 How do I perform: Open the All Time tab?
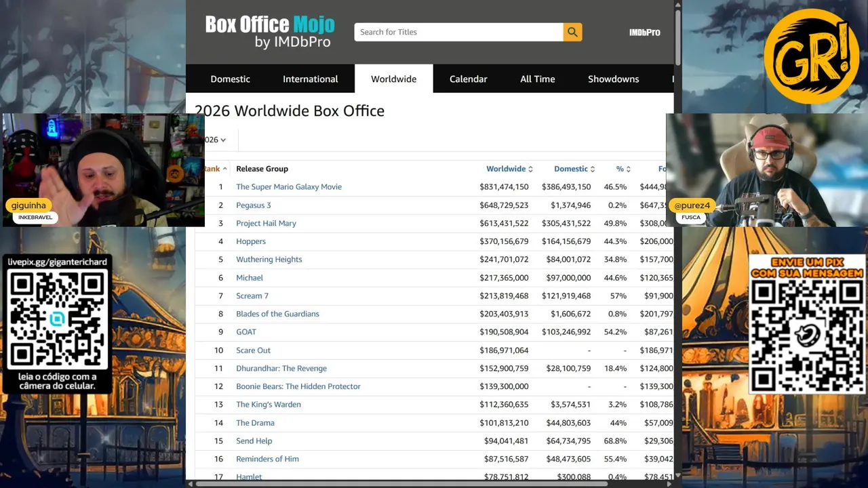(x=537, y=79)
